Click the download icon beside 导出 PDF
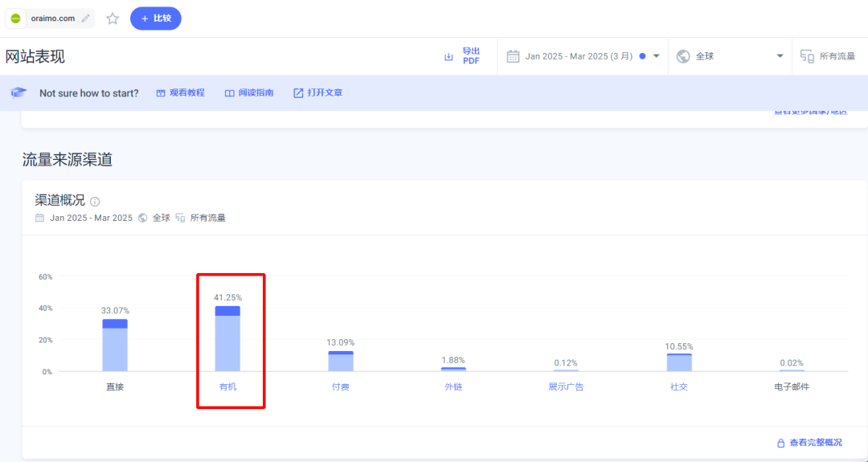 tap(449, 56)
